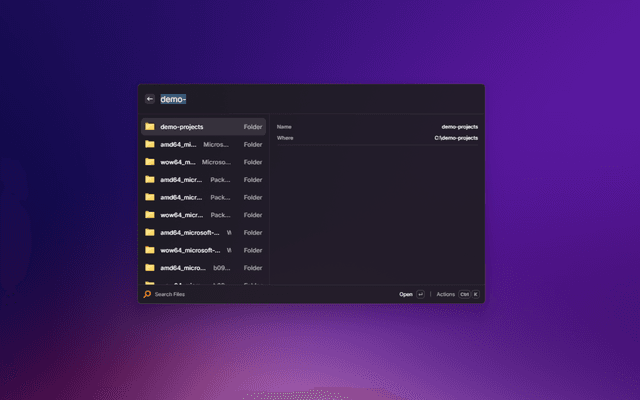Viewport: 640px width, 400px height.
Task: Open the Actions menu
Action: [445, 294]
